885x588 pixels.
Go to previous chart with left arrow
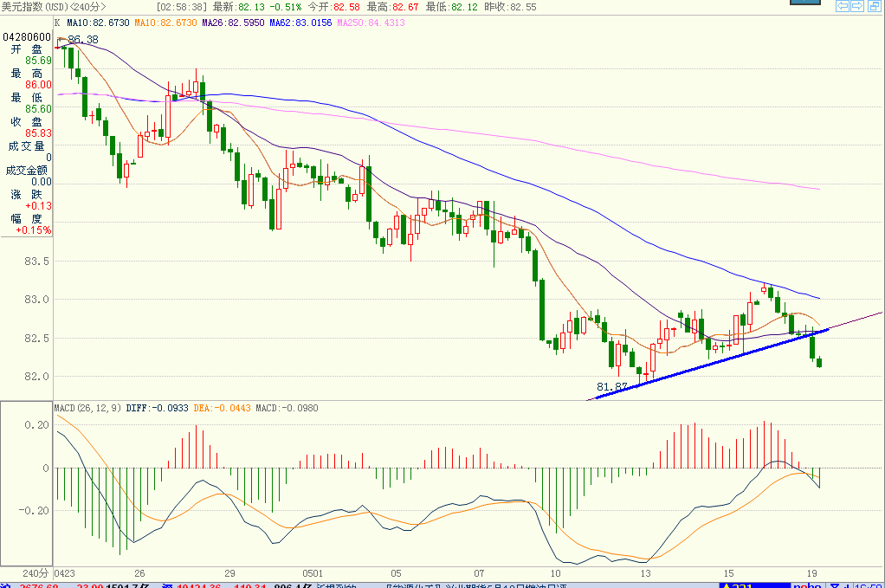coord(842,6)
